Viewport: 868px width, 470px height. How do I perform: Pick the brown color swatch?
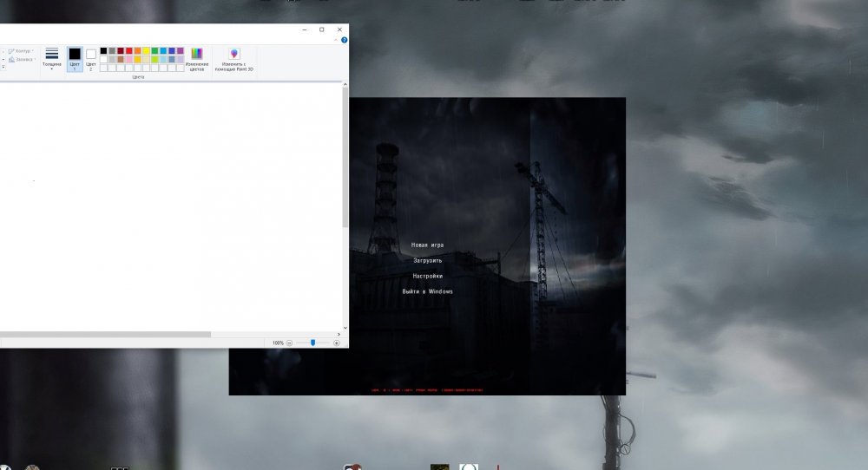pos(121,59)
